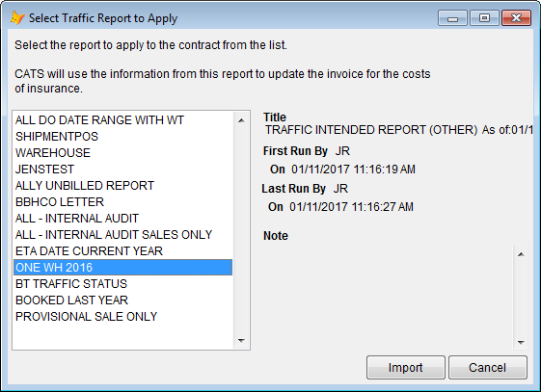Screen dimensions: 541x392
Task: Click the First Run date 11:16:19 AM
Action: 353,170
